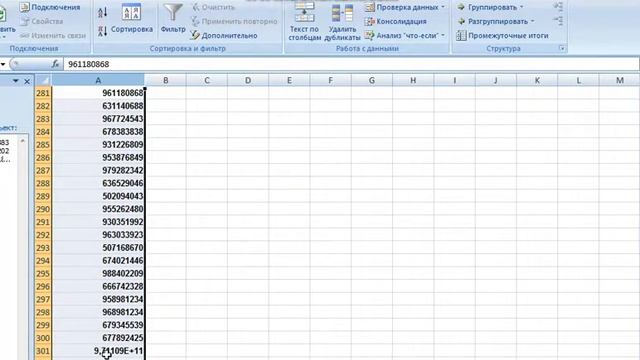
Task: Click the formula bar showing 961180868
Action: tap(351, 64)
